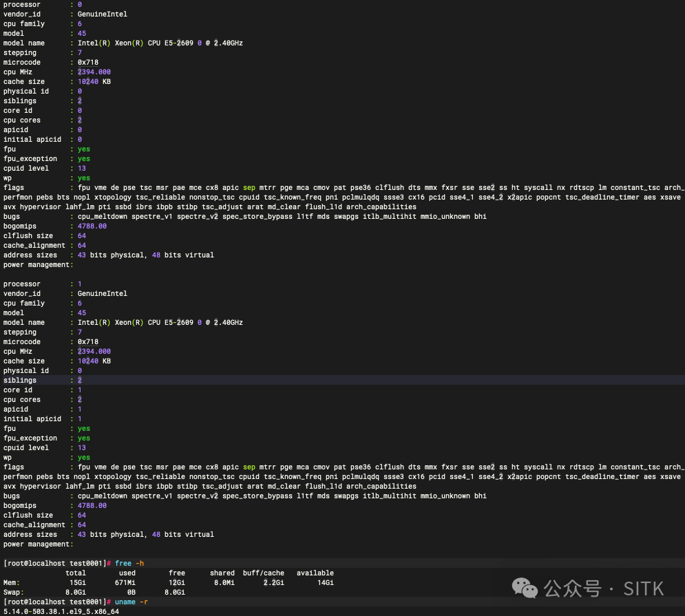
Task: Click bogomips '4788.00' in processor 0 block
Action: pos(92,226)
